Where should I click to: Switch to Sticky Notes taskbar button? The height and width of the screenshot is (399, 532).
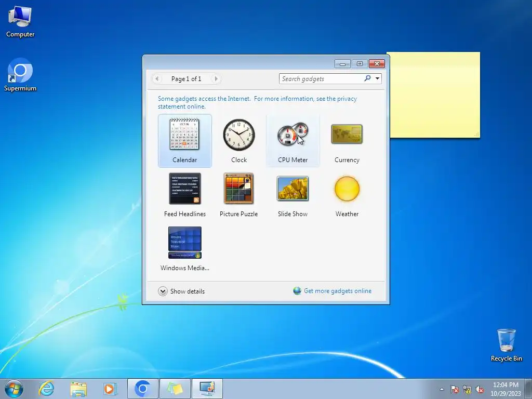tap(175, 389)
